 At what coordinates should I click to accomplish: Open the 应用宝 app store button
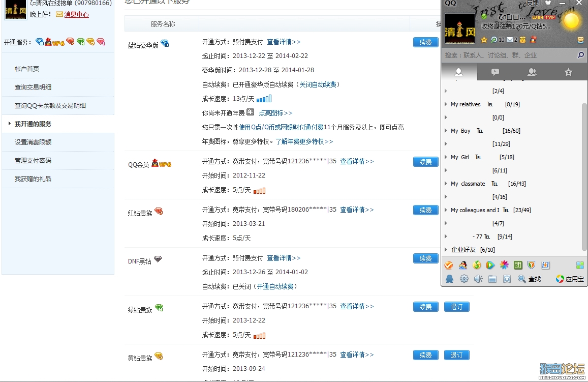click(570, 279)
